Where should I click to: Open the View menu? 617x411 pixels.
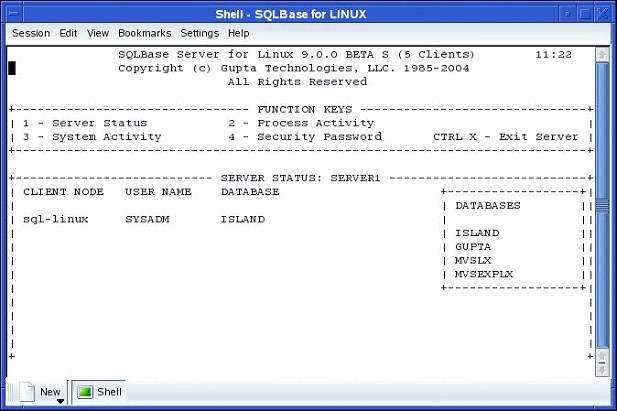[98, 33]
